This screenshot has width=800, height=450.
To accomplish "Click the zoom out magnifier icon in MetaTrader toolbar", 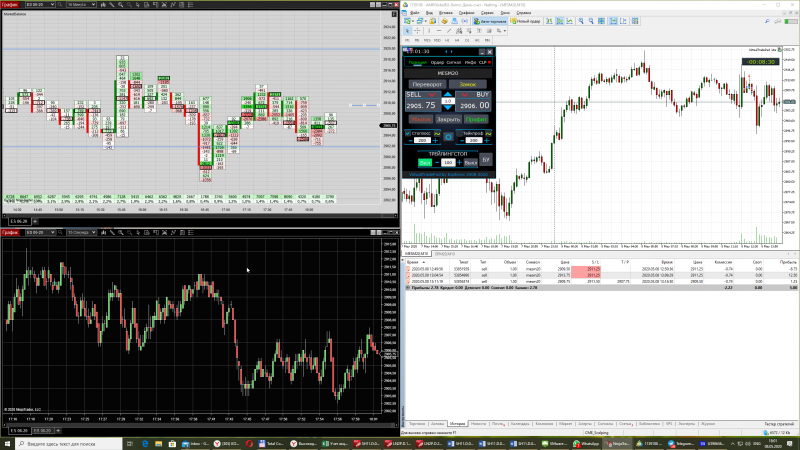I will pyautogui.click(x=591, y=21).
